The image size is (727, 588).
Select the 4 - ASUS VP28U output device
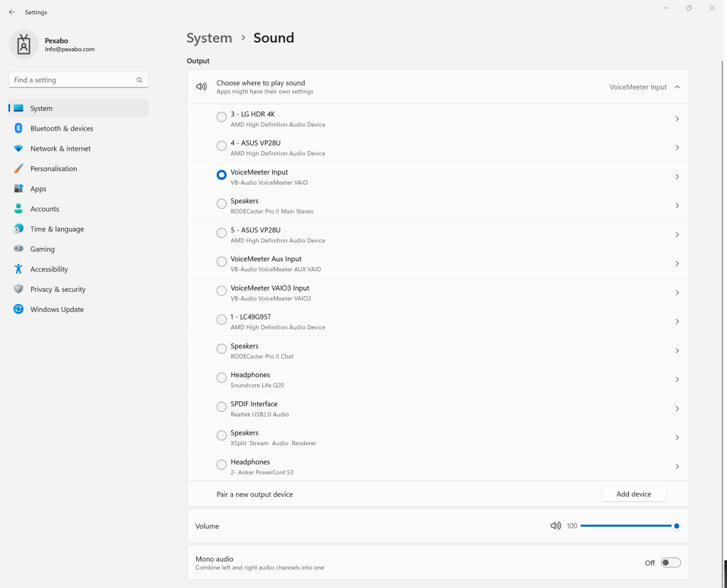[x=222, y=146]
